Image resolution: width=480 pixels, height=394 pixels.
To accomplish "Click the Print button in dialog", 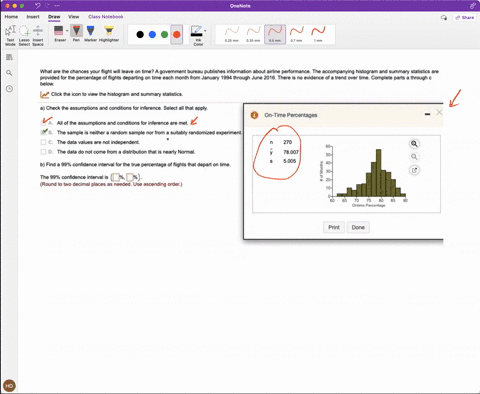I will click(334, 227).
